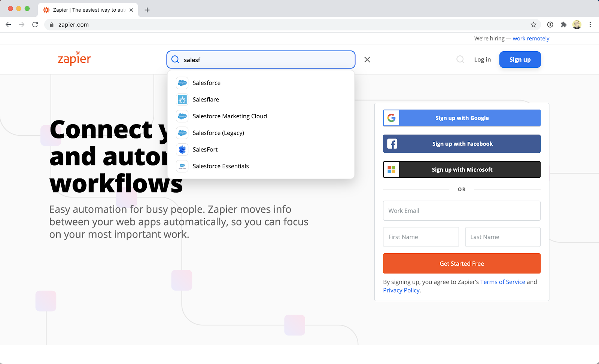Clear search with the X icon
599x364 pixels.
point(367,59)
